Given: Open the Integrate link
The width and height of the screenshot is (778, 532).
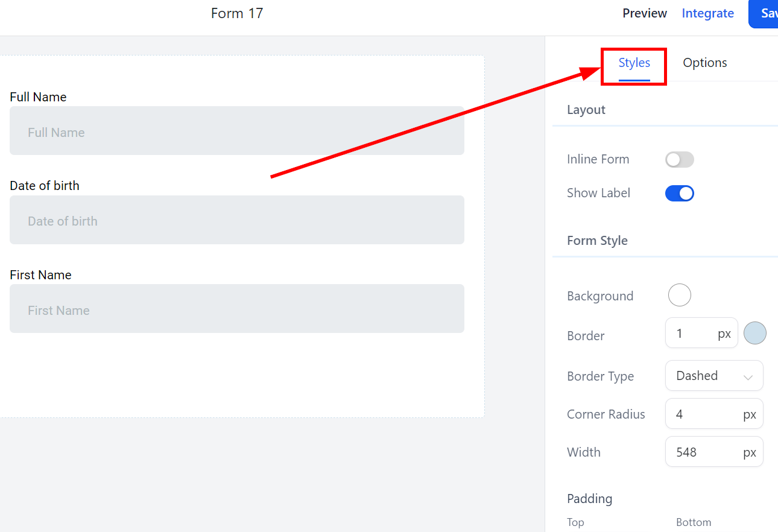Looking at the screenshot, I should click(707, 13).
